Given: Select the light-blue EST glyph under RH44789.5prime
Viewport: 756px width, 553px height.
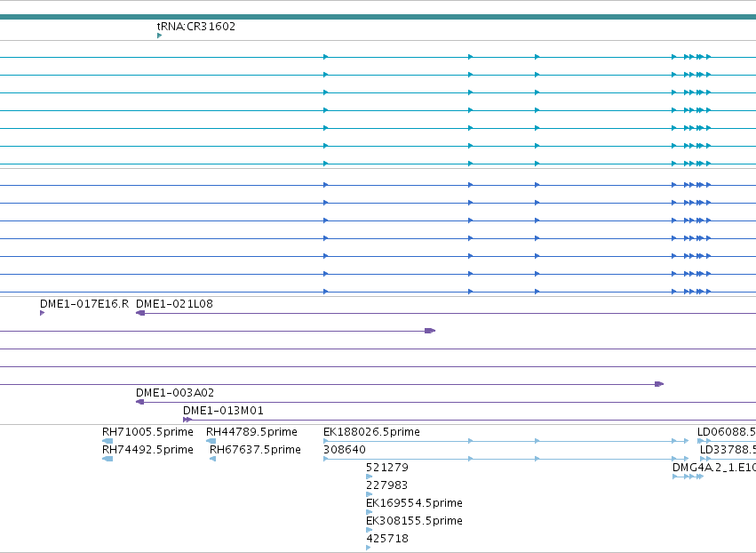Looking at the screenshot, I should point(211,441).
